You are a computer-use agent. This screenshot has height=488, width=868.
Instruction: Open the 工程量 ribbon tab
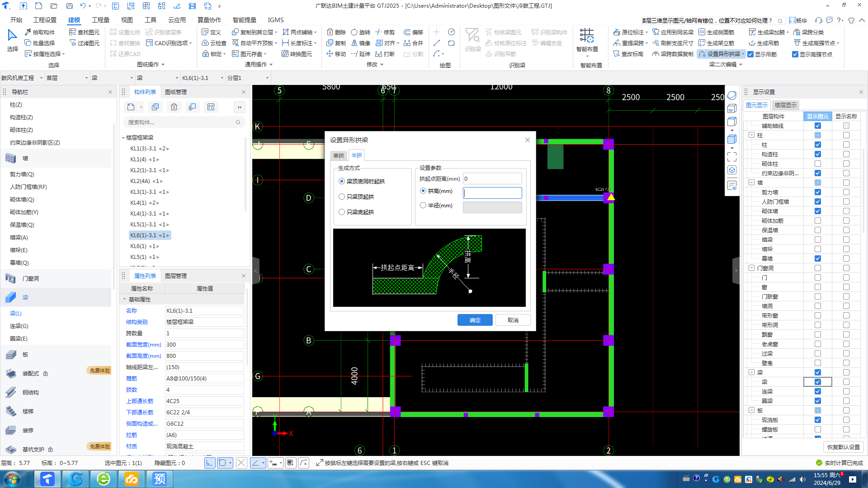100,20
